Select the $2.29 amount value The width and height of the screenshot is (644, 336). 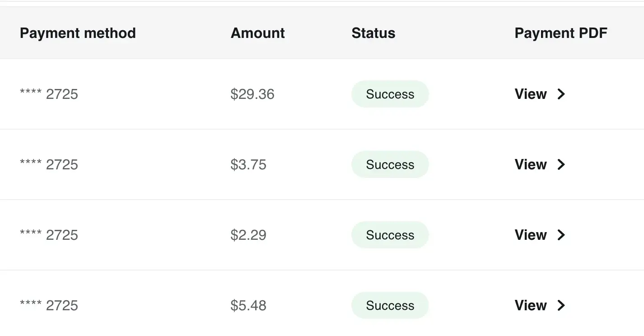[x=248, y=235]
